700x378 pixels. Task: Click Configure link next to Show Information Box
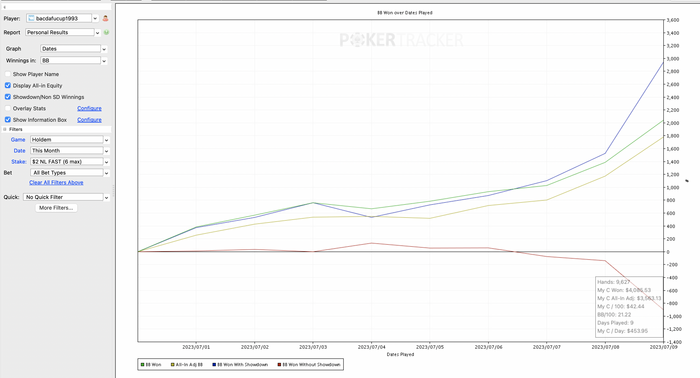89,120
